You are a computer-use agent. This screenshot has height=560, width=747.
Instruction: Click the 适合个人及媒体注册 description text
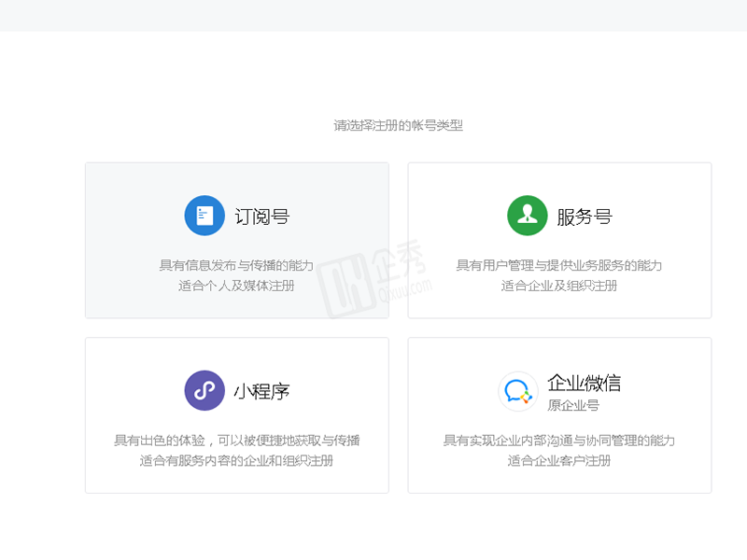click(236, 287)
